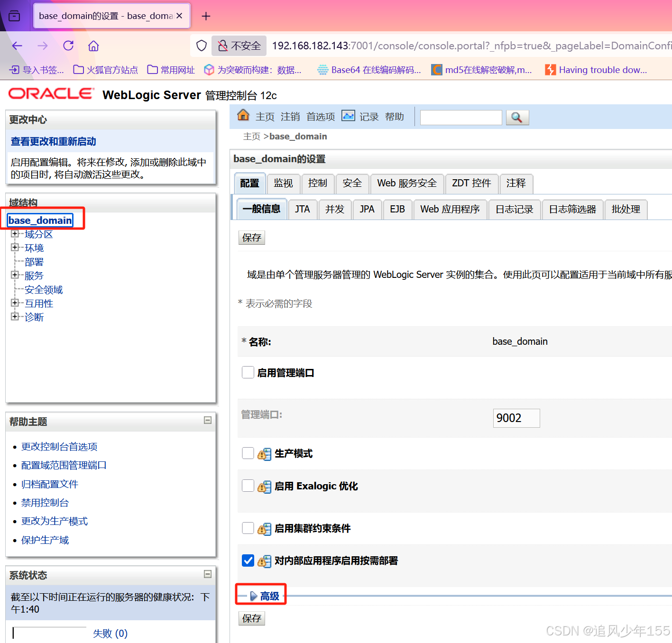
Task: Open the 导入书签 bookmark
Action: point(37,70)
